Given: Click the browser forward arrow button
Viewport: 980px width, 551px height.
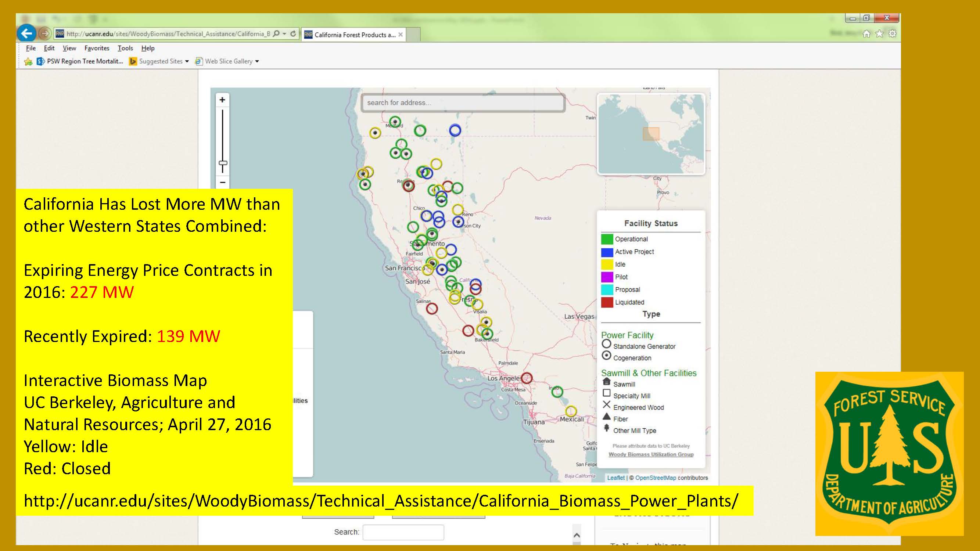Looking at the screenshot, I should (x=45, y=33).
